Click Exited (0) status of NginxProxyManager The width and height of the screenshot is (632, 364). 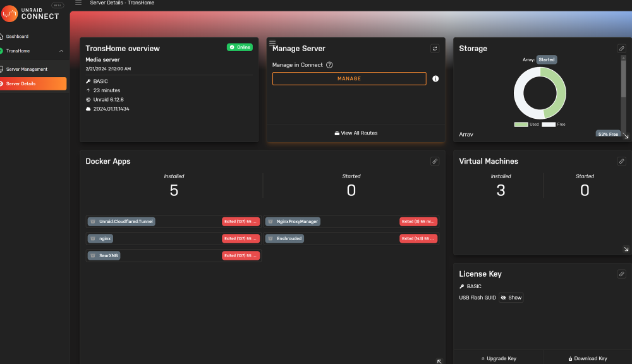pyautogui.click(x=418, y=222)
